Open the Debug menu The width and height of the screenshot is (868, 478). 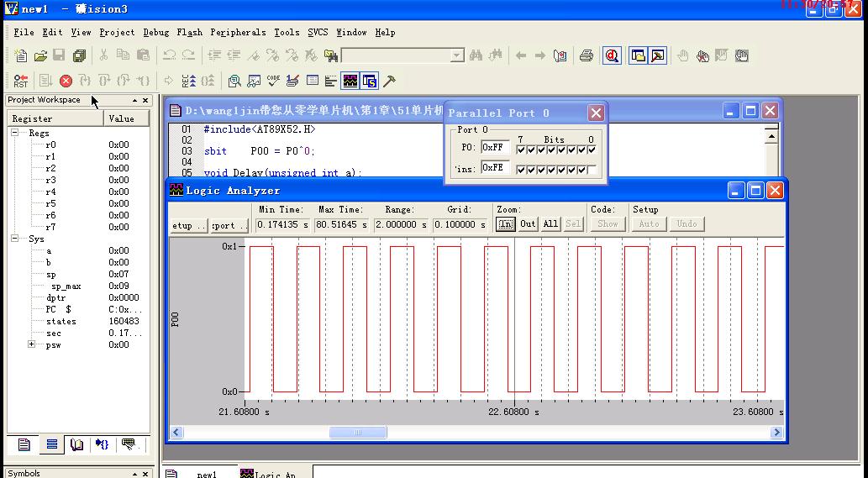(155, 32)
